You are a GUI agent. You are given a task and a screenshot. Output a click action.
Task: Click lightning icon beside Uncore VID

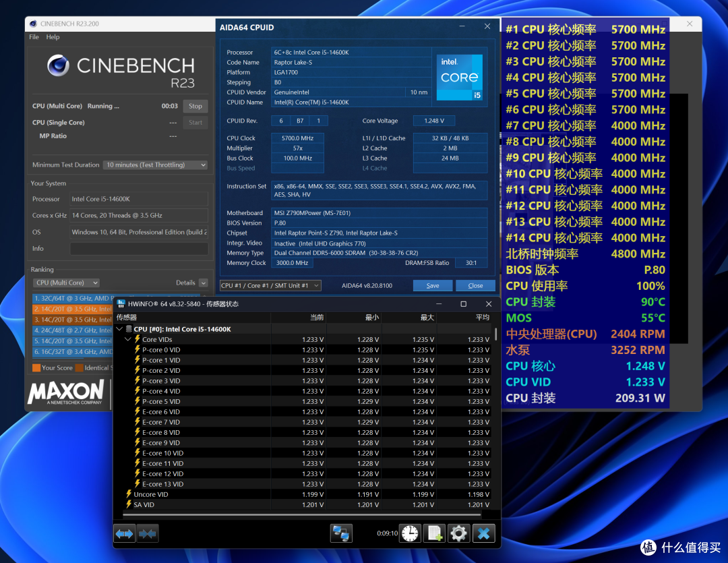click(129, 494)
